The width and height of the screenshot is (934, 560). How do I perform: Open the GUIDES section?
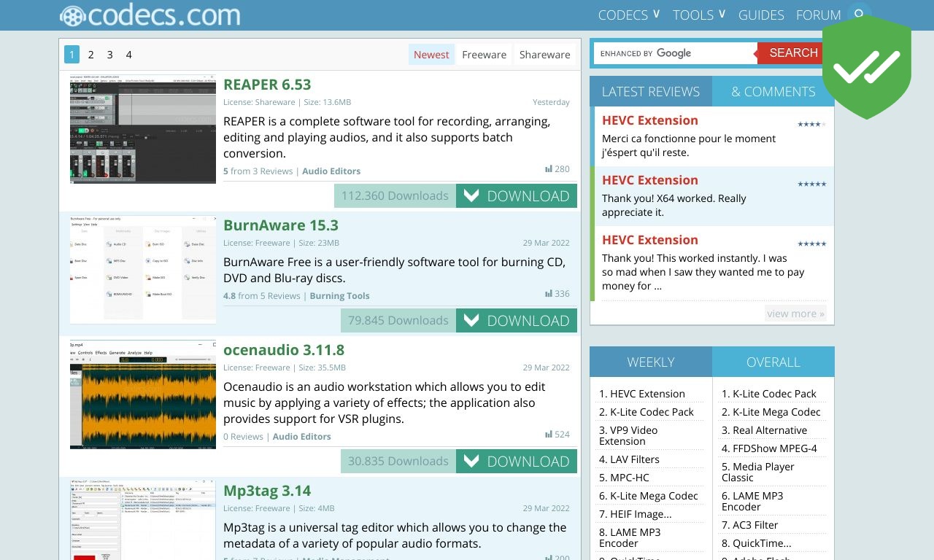[x=761, y=15]
